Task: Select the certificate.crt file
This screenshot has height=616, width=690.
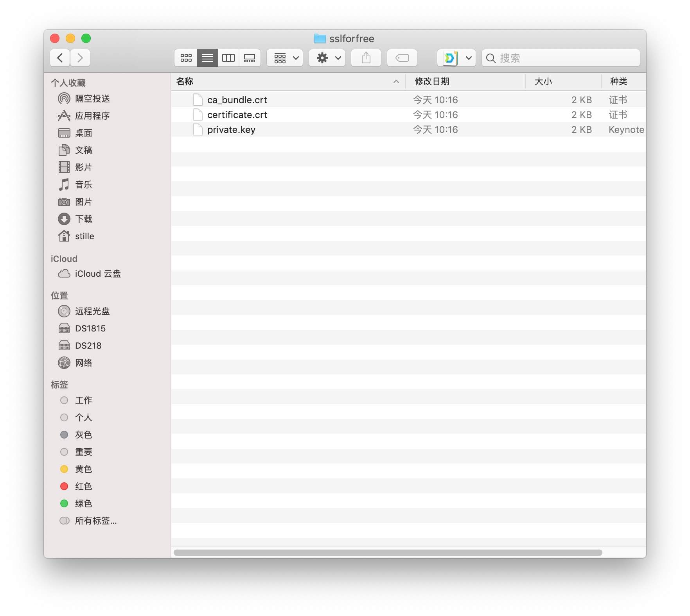Action: (237, 115)
